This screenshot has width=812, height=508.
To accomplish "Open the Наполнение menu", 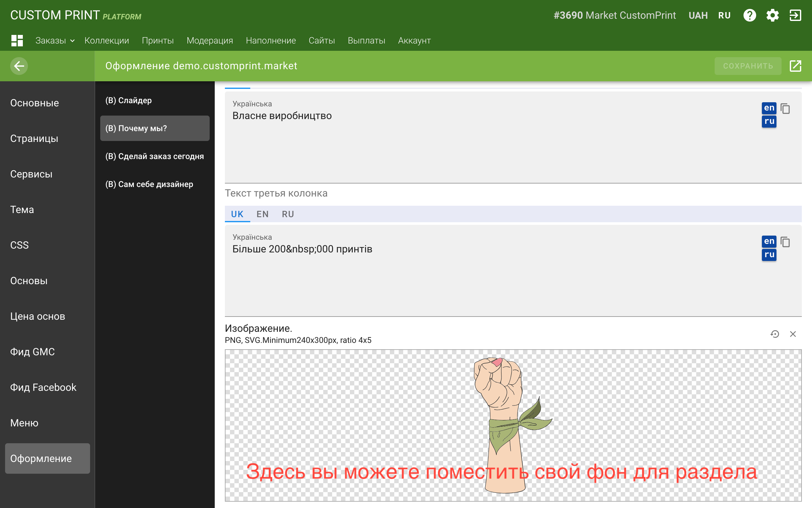I will (x=271, y=40).
